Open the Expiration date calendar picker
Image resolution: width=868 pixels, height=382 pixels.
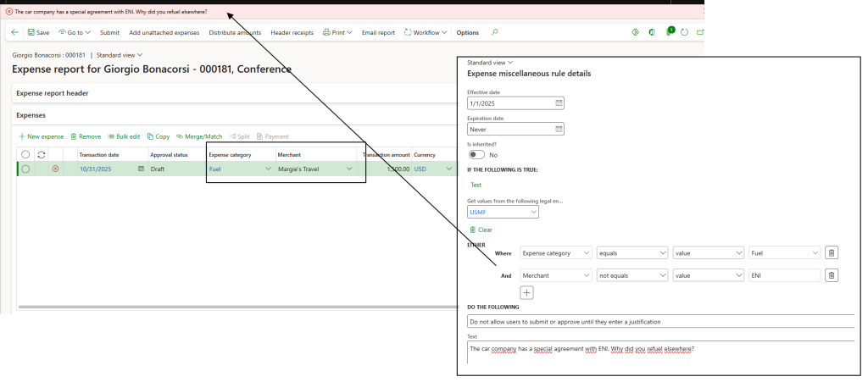[559, 130]
